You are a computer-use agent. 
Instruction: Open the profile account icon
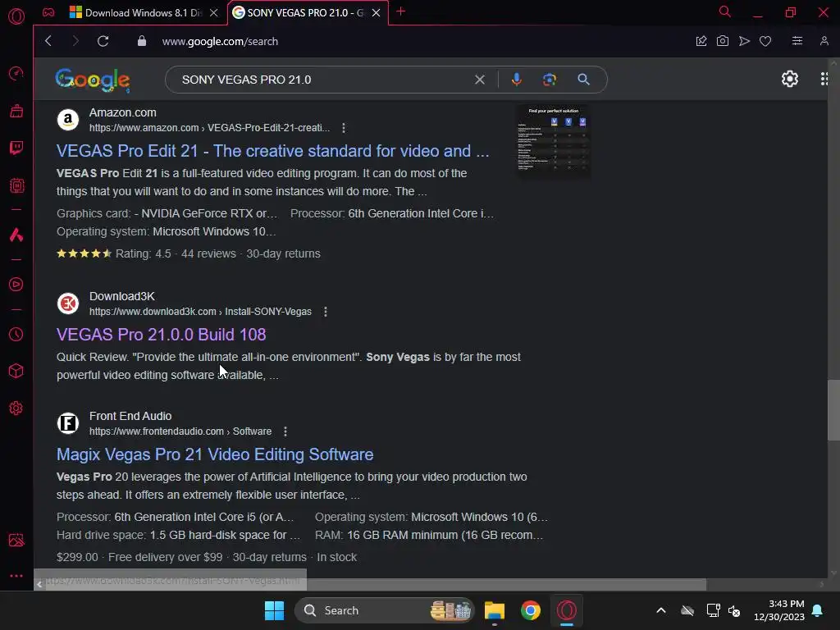tap(824, 41)
